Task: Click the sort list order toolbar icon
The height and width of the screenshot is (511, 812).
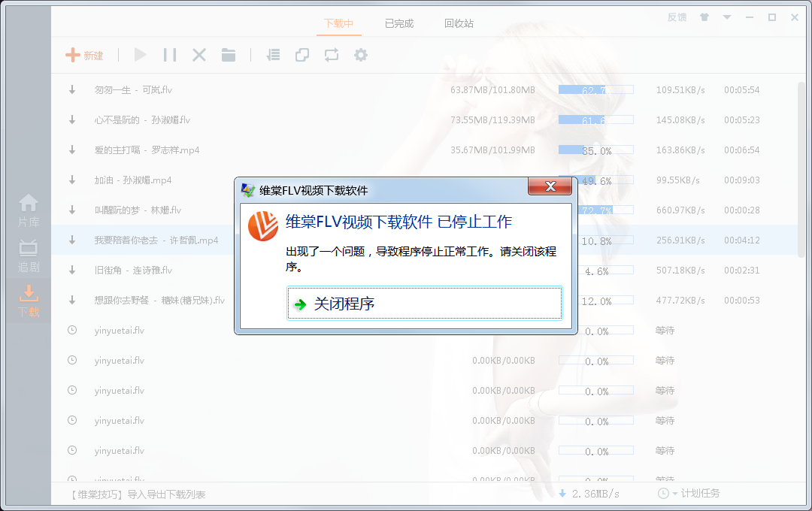Action: (273, 55)
